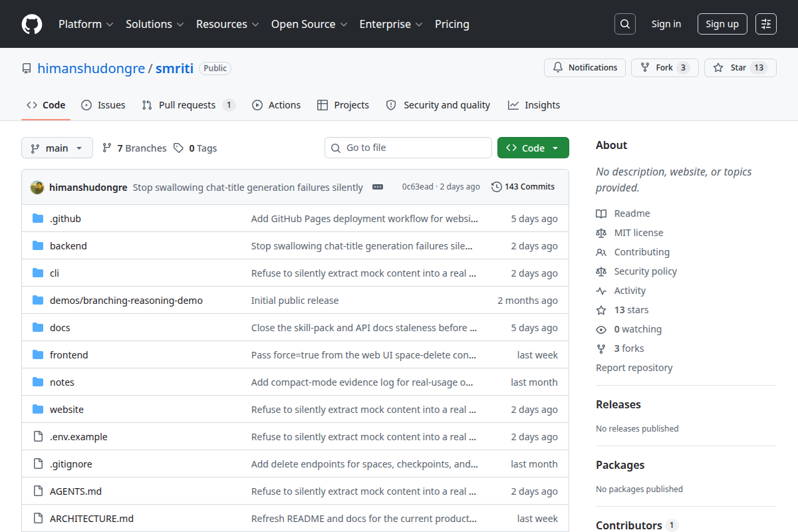This screenshot has height=532, width=798.
Task: Click the Contributing people icon
Action: [601, 252]
